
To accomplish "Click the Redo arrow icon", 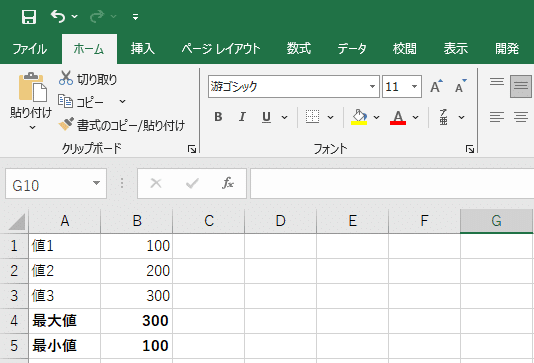I will pos(97,16).
